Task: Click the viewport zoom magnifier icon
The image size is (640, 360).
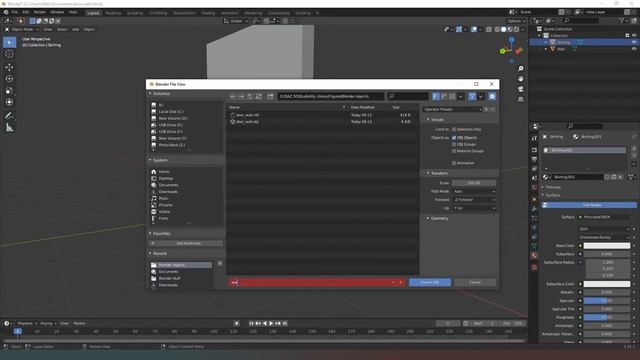Action: tap(520, 69)
